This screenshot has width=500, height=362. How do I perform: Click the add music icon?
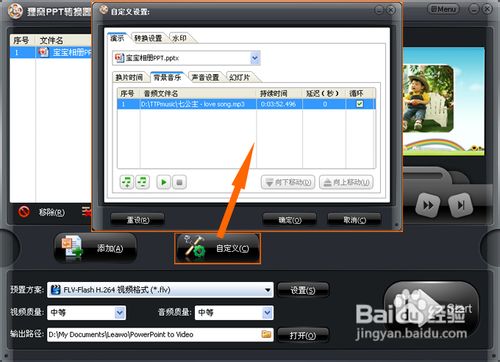[127, 182]
